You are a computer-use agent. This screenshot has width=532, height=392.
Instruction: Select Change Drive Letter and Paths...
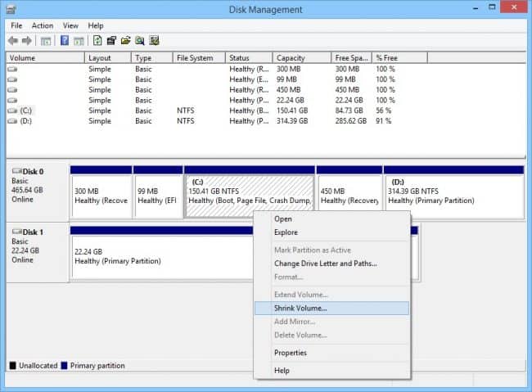point(325,264)
